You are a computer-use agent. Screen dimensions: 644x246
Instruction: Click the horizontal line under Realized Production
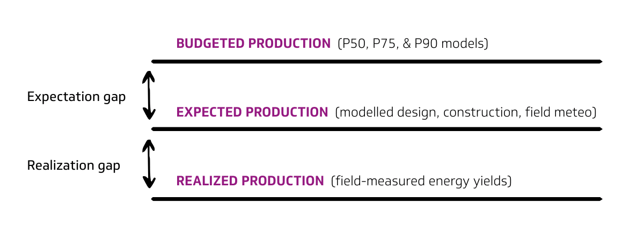377,199
